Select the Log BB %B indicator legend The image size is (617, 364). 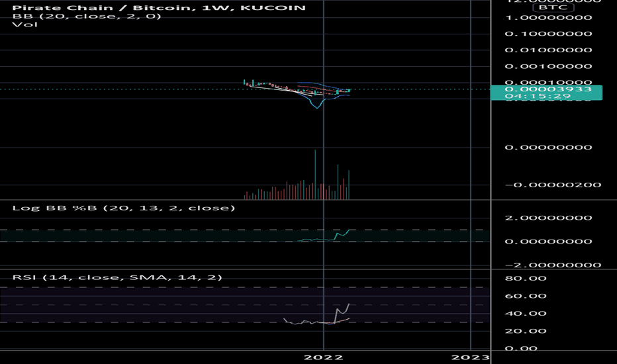124,208
